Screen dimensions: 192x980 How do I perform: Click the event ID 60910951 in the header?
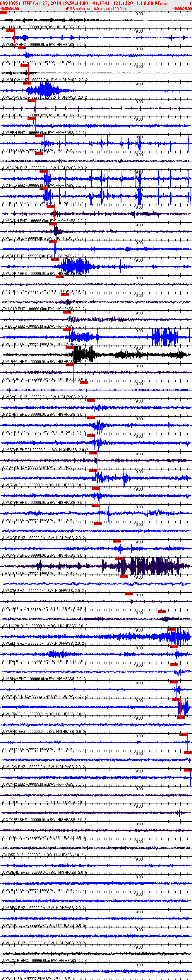[x=11, y=3]
